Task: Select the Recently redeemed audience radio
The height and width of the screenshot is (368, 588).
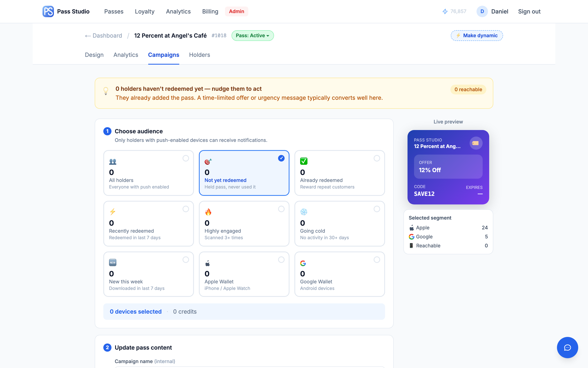Action: point(186,209)
